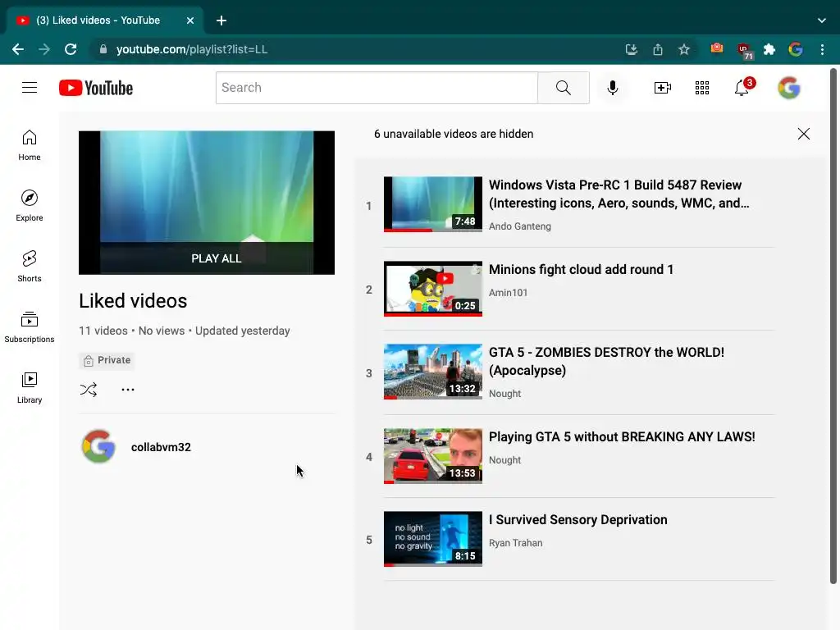Close the Liked videos tab

(190, 21)
